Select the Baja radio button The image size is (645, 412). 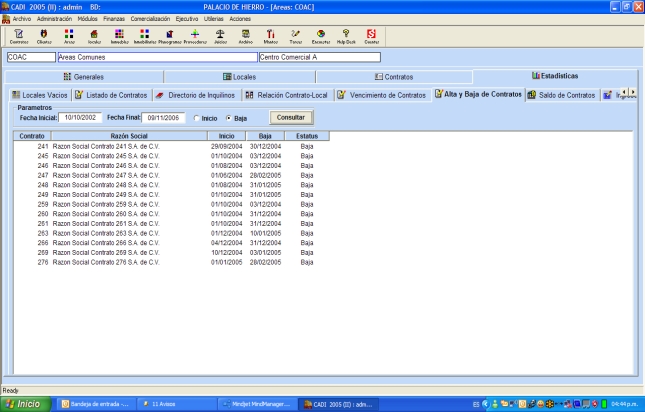228,117
